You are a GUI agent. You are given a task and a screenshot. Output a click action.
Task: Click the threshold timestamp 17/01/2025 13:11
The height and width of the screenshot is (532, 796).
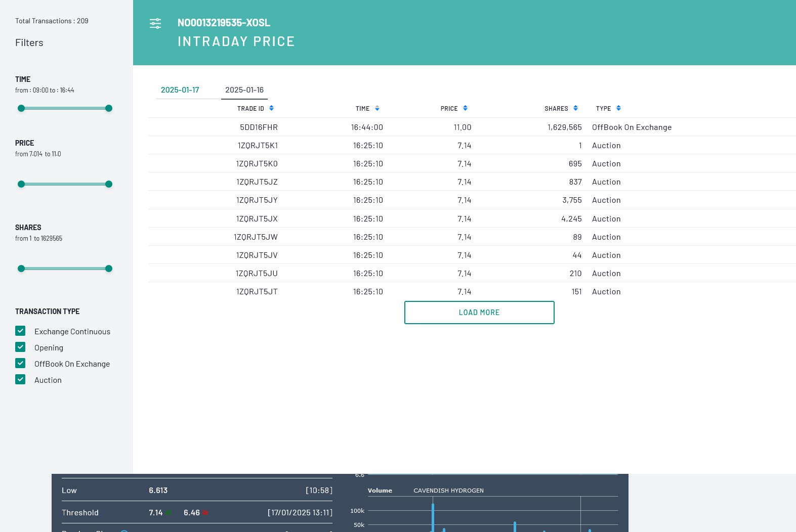(300, 513)
